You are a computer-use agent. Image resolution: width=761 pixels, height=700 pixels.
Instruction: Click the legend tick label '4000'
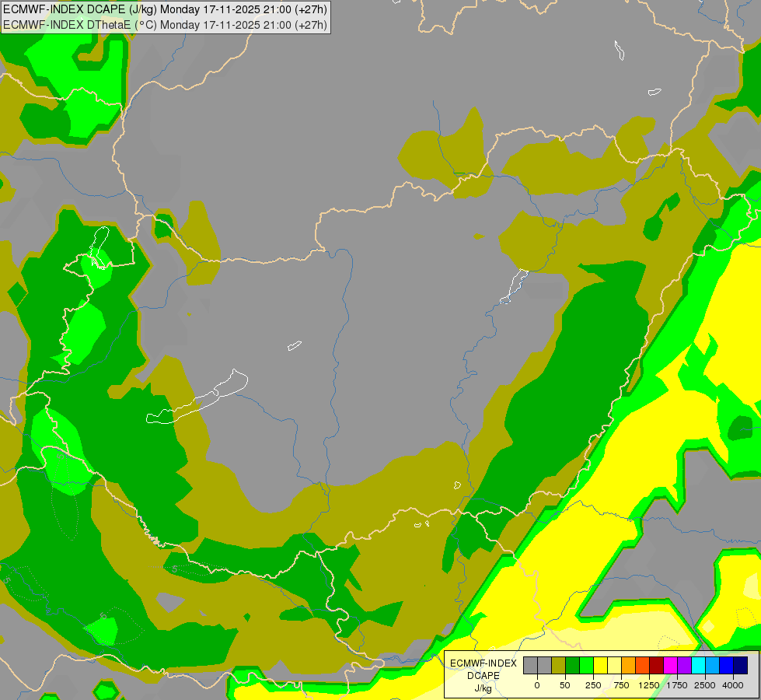733,685
